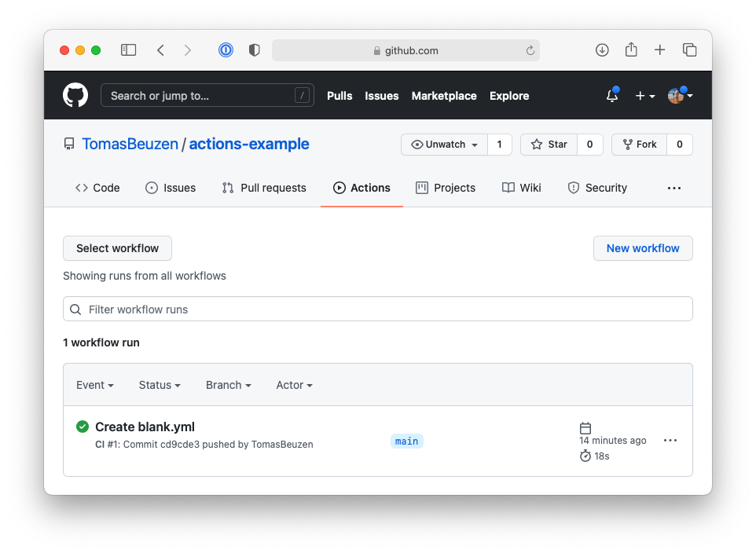This screenshot has height=553, width=756.
Task: Show the Safari tab overview icon
Action: click(x=689, y=49)
